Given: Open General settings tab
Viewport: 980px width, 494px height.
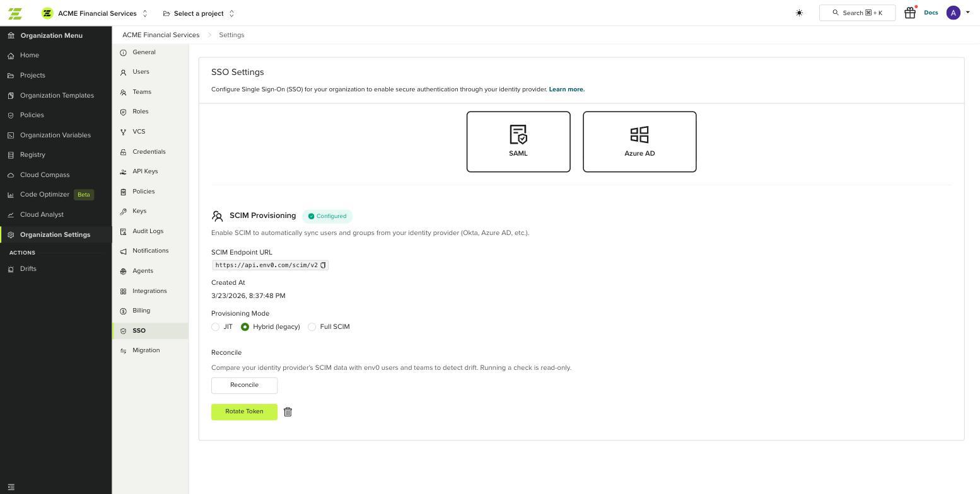Looking at the screenshot, I should [x=150, y=52].
